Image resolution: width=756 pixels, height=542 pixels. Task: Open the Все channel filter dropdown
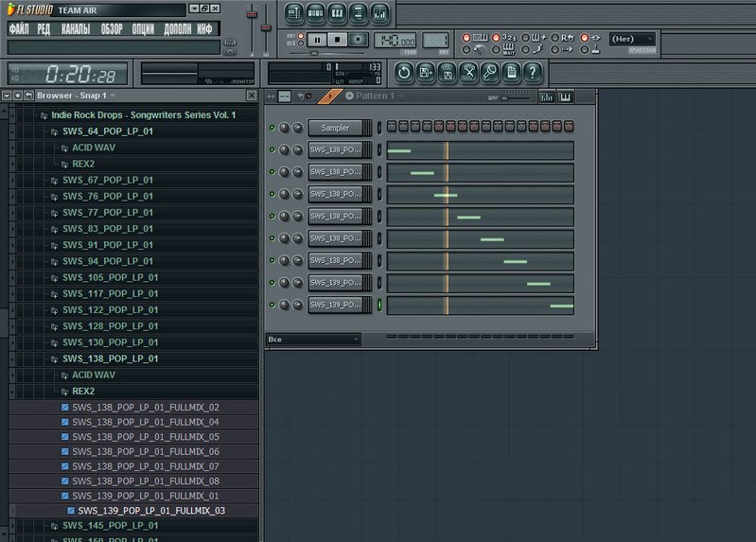[312, 339]
